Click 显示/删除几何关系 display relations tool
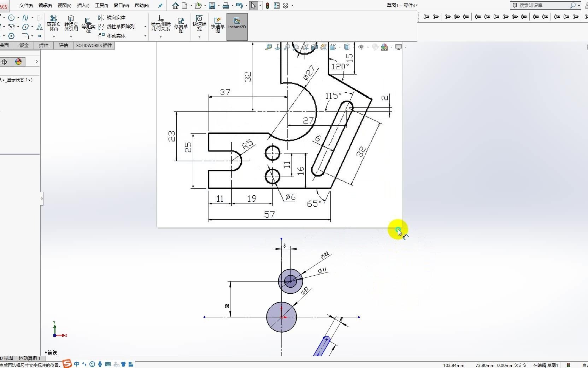Screen dimensions: 588x368 point(161,23)
